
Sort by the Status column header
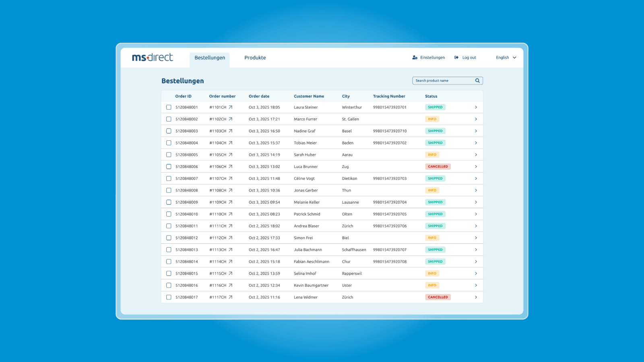[x=431, y=96]
